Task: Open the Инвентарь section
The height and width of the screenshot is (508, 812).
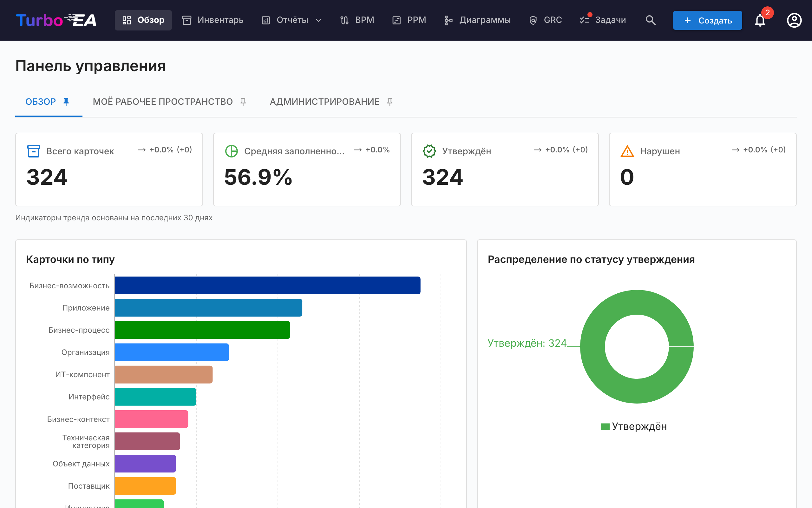Action: (x=213, y=20)
